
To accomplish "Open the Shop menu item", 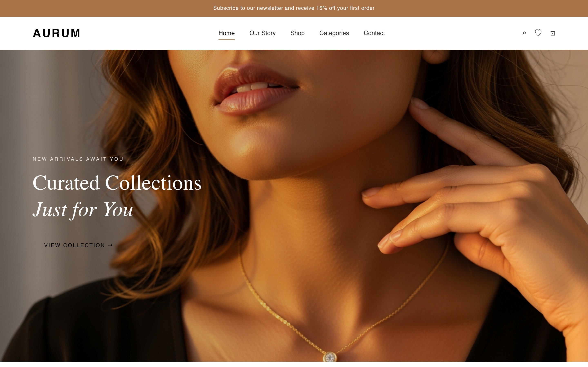I will coord(297,33).
